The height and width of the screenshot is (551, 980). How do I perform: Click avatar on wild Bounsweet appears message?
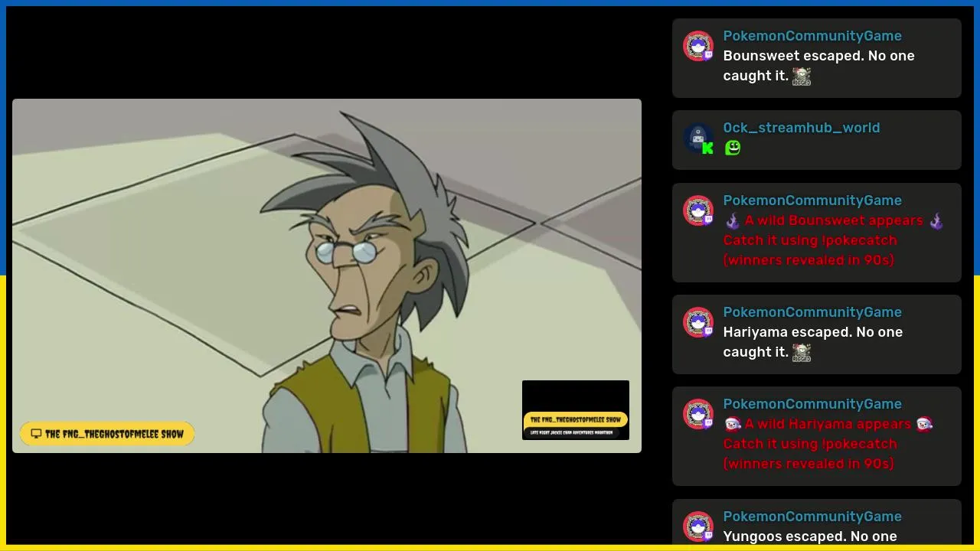point(698,210)
